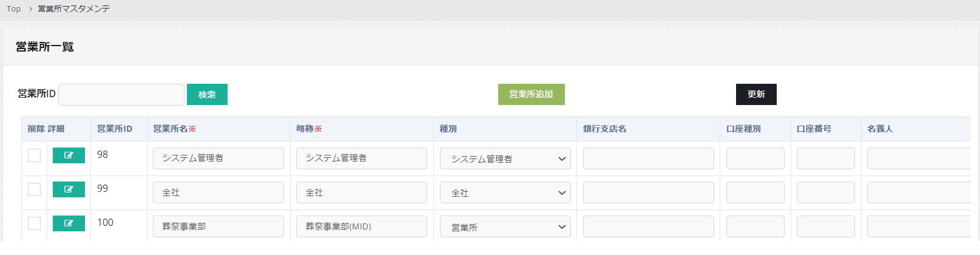Click 略称 field containing 葬祭事業部(MID)
This screenshot has width=980, height=255.
click(362, 226)
